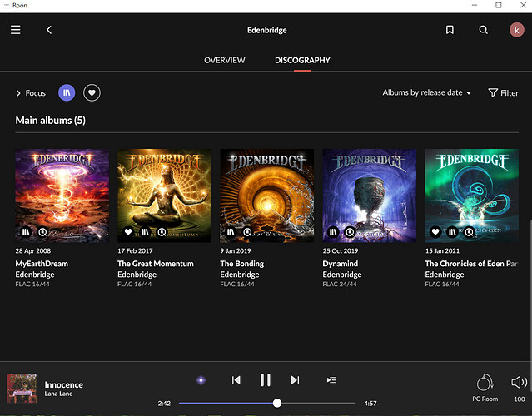This screenshot has width=532, height=416.
Task: Open the user profile avatar 'k'
Action: tap(516, 30)
